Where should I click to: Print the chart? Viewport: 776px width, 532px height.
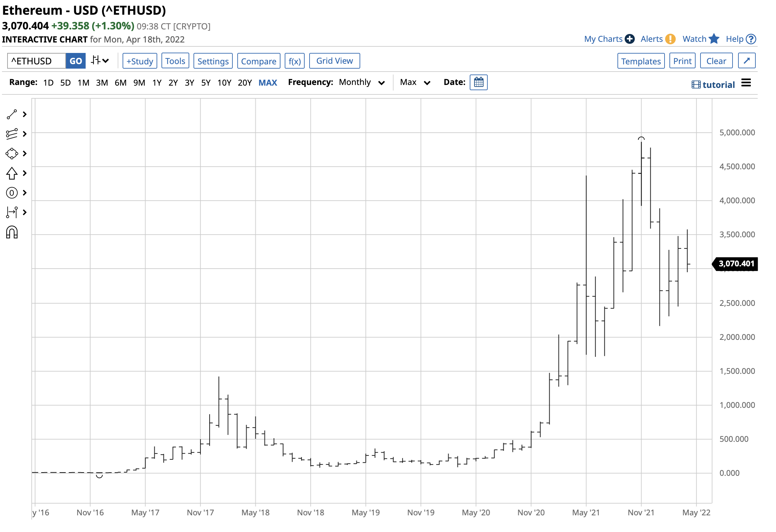coord(682,61)
